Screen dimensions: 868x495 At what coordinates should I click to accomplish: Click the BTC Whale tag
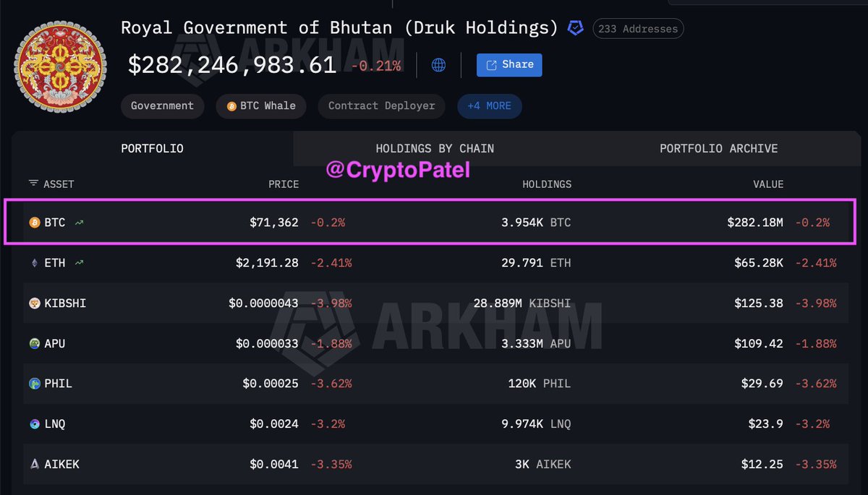click(261, 106)
